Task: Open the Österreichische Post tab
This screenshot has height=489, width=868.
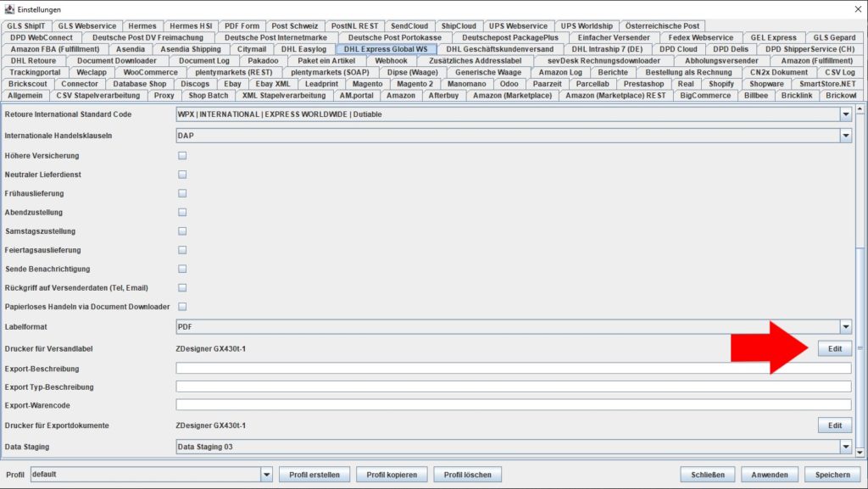Action: [662, 26]
